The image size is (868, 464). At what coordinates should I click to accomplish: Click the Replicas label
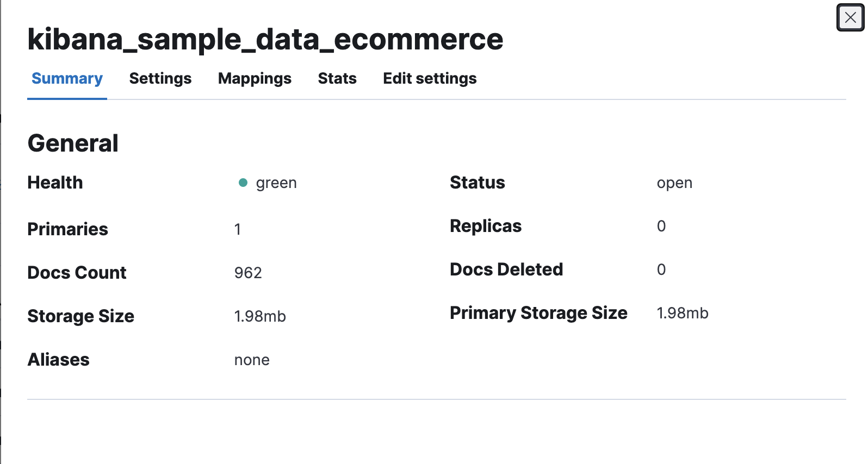486,226
